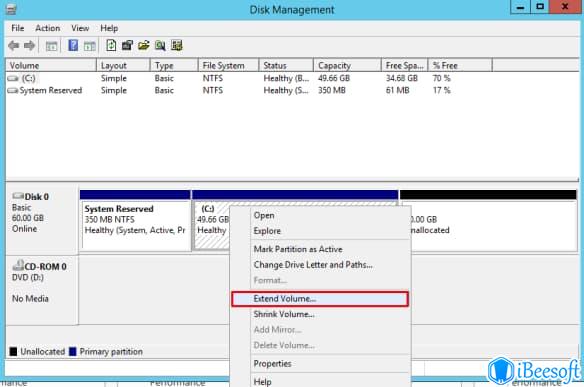Click the magnifier search toolbar icon
This screenshot has height=387, width=584.
(160, 45)
